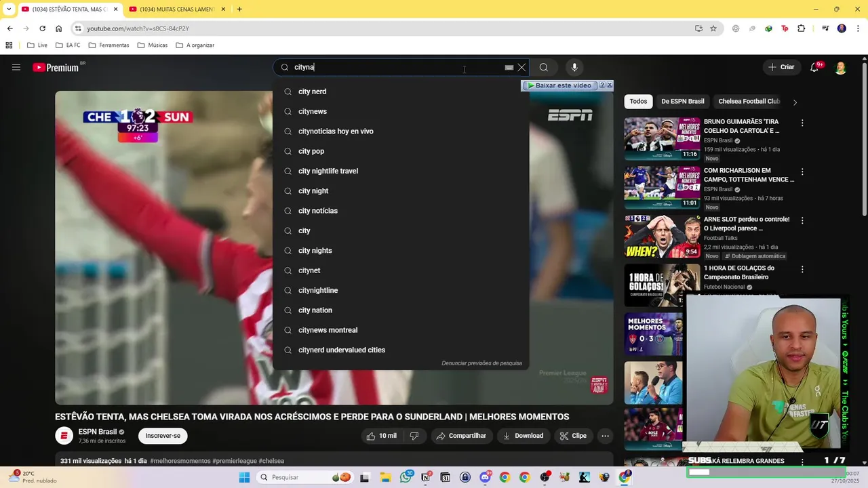The height and width of the screenshot is (488, 868).
Task: Click 'Baixar este vídeo' download overlay button
Action: 559,85
